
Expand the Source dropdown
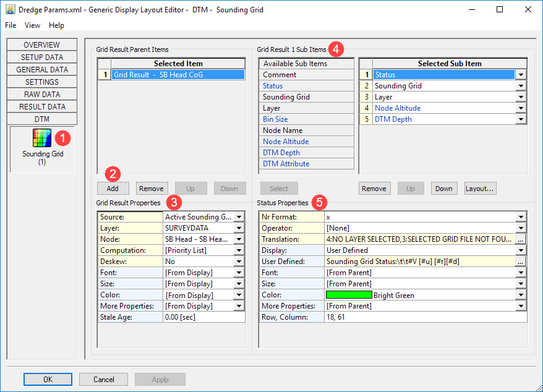(239, 217)
